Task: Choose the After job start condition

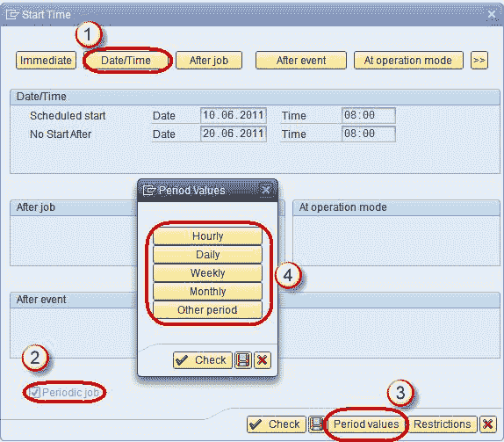Action: pyautogui.click(x=209, y=60)
